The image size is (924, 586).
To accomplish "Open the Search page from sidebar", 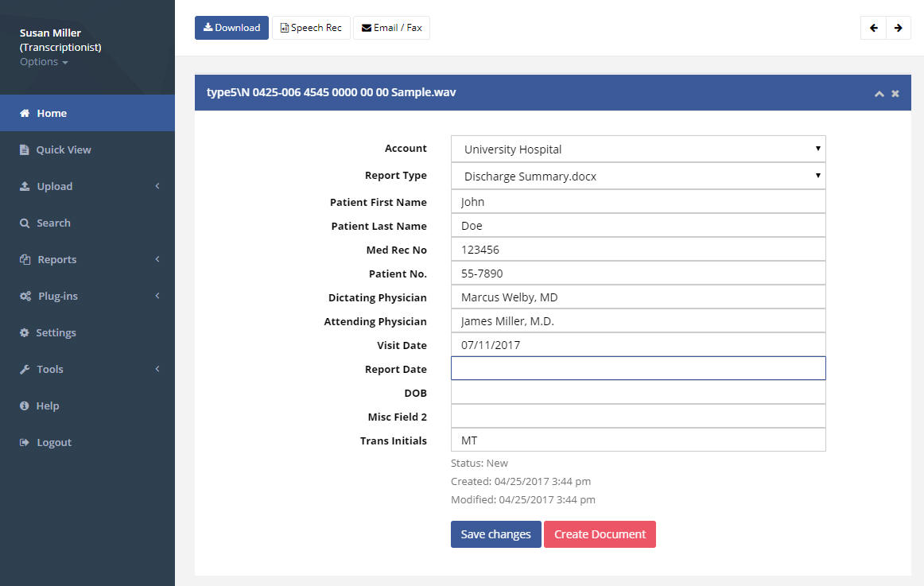I will pyautogui.click(x=87, y=223).
